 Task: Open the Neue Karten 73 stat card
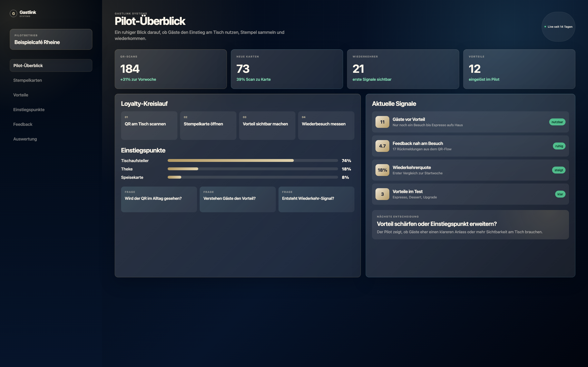287,69
